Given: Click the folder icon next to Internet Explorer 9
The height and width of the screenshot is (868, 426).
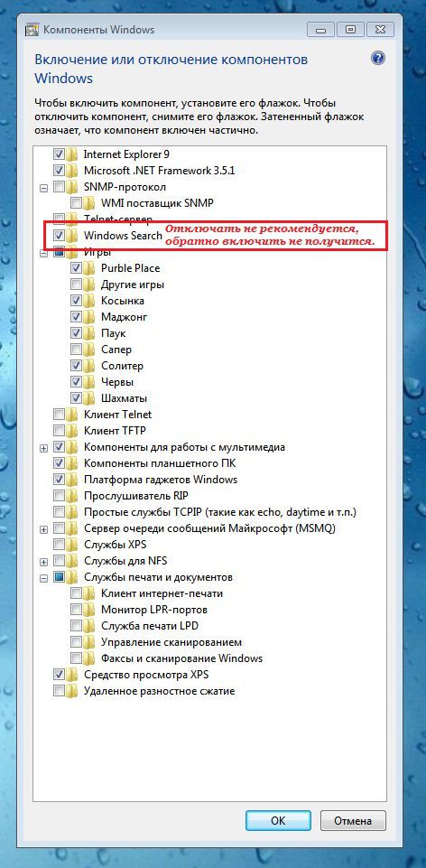Looking at the screenshot, I should click(71, 154).
